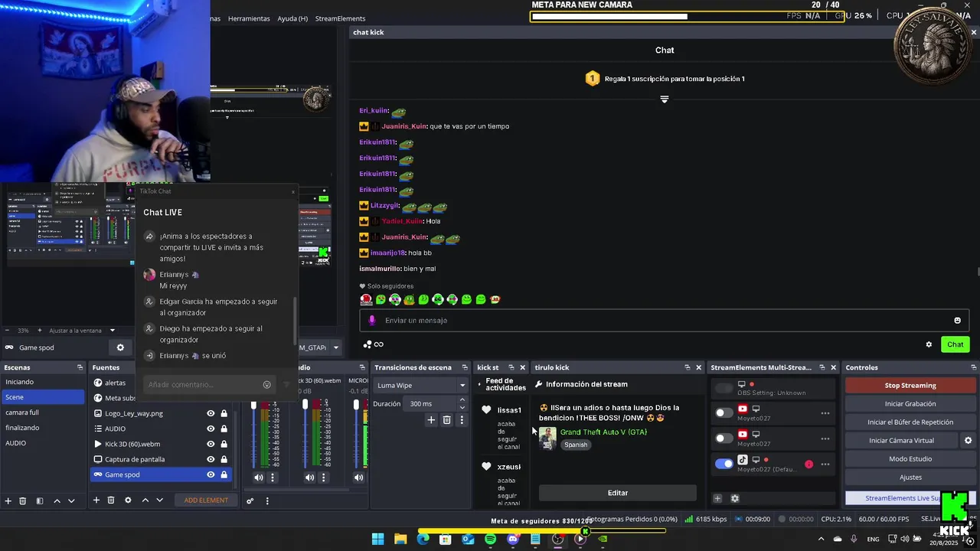Open advanced audio properties gears icon

[250, 501]
